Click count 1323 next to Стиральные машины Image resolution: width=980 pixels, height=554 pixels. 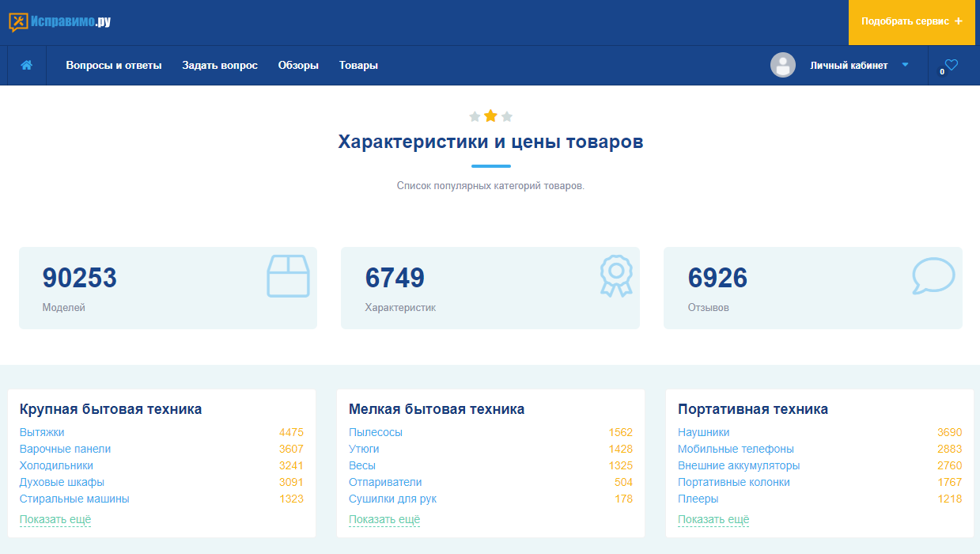pyautogui.click(x=291, y=499)
